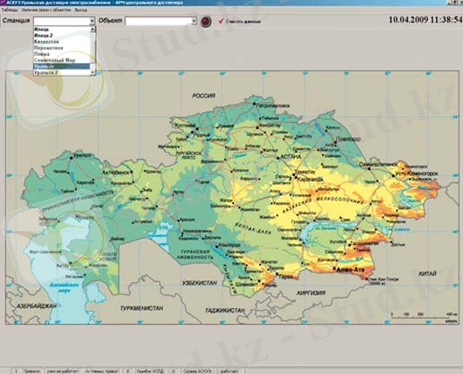463x374 pixels.
Task: Choose Семиглавый Мар from the list
Action: 62,60
